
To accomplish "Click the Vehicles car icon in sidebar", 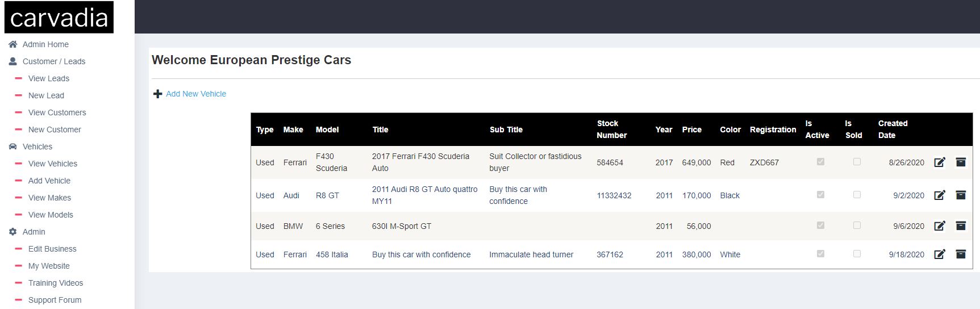I will (12, 147).
